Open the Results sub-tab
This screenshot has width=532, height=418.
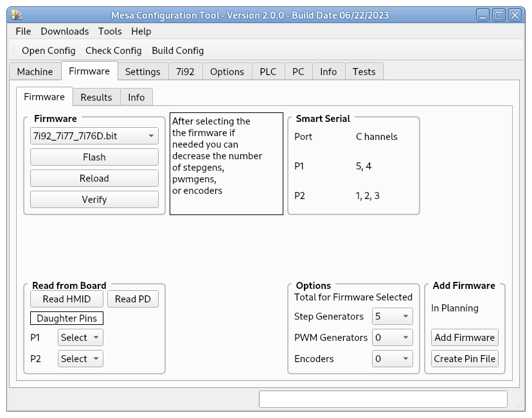pyautogui.click(x=96, y=98)
